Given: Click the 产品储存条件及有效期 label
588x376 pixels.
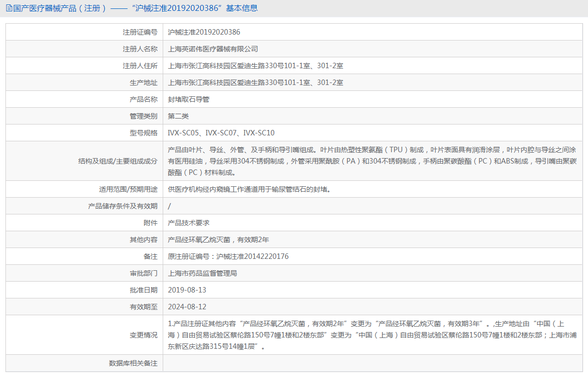Looking at the screenshot, I should tap(123, 206).
